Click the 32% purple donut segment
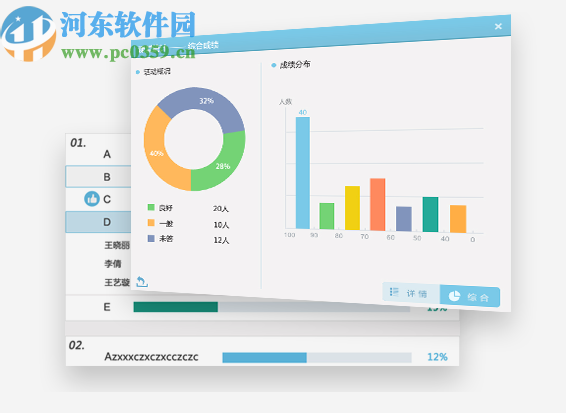566x413 pixels. tap(206, 101)
